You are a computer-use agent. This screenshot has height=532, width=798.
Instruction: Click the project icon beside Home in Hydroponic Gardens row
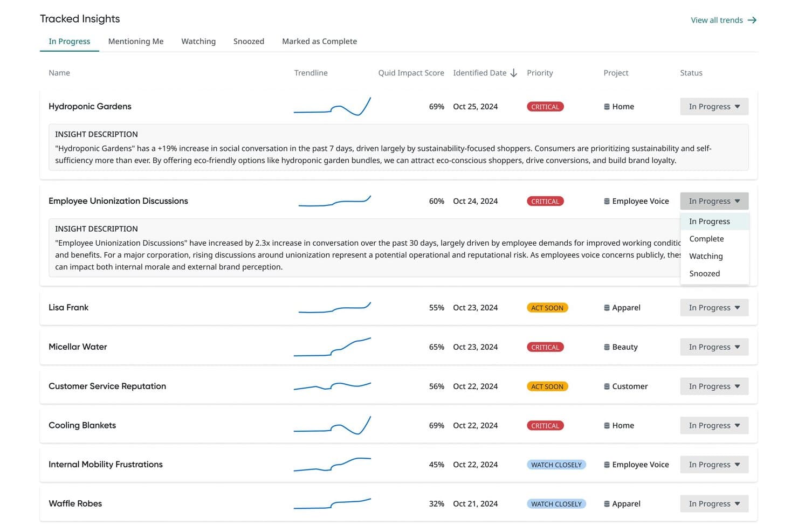tap(607, 107)
